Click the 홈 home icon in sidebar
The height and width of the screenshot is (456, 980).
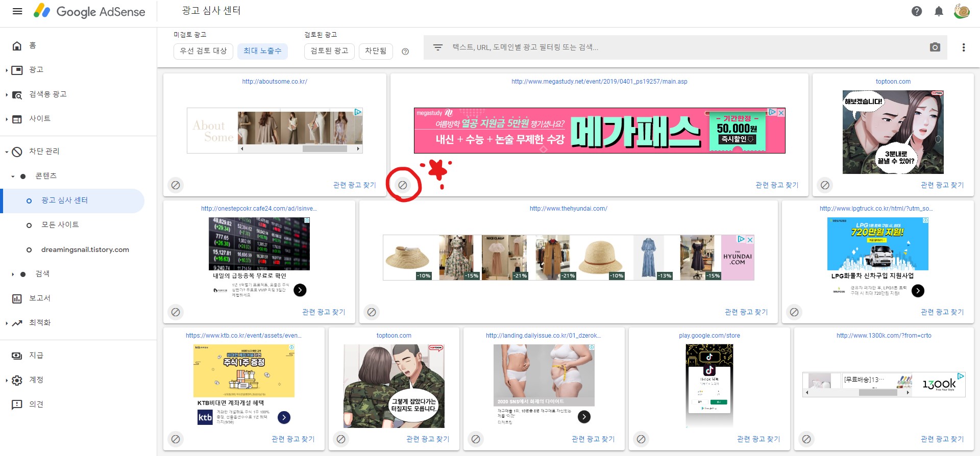[x=17, y=46]
